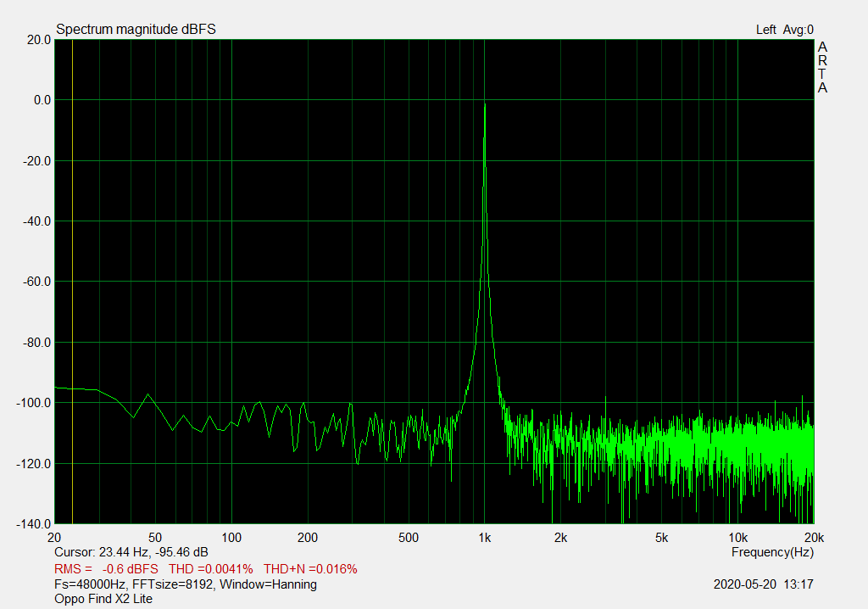The width and height of the screenshot is (868, 609).
Task: Click the Fs, FFTsize and Window info line
Action: pyautogui.click(x=186, y=584)
